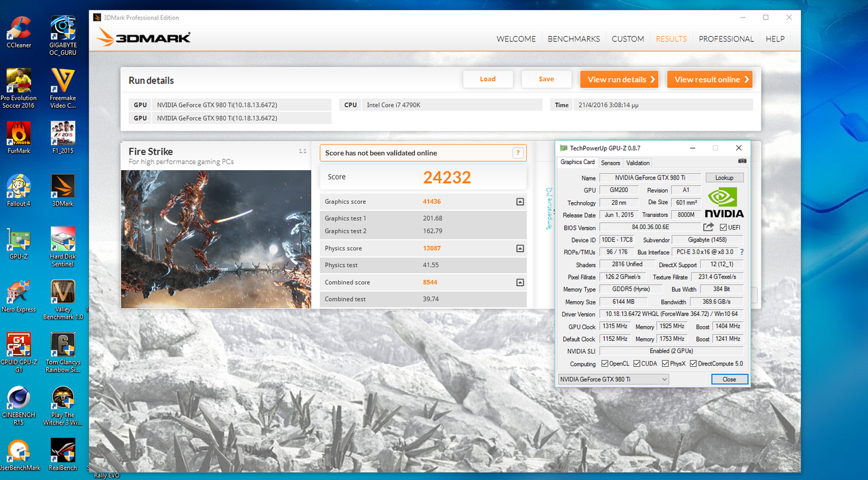Open the WELCOME tab in 3DMark
868x480 pixels.
516,39
